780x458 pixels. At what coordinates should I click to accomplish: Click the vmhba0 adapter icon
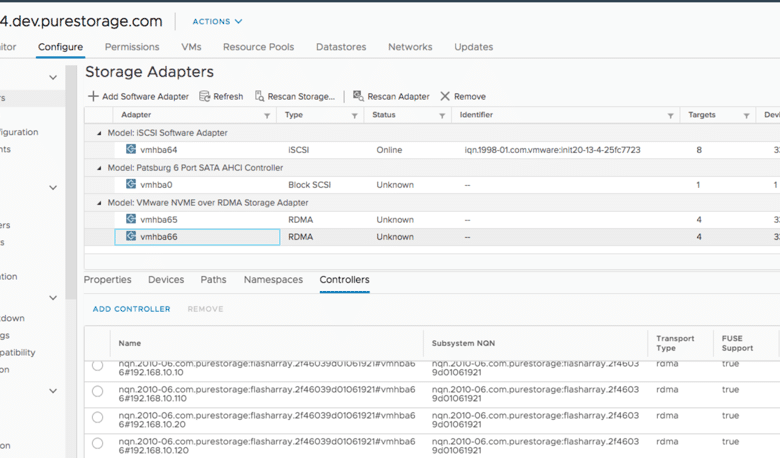(131, 184)
